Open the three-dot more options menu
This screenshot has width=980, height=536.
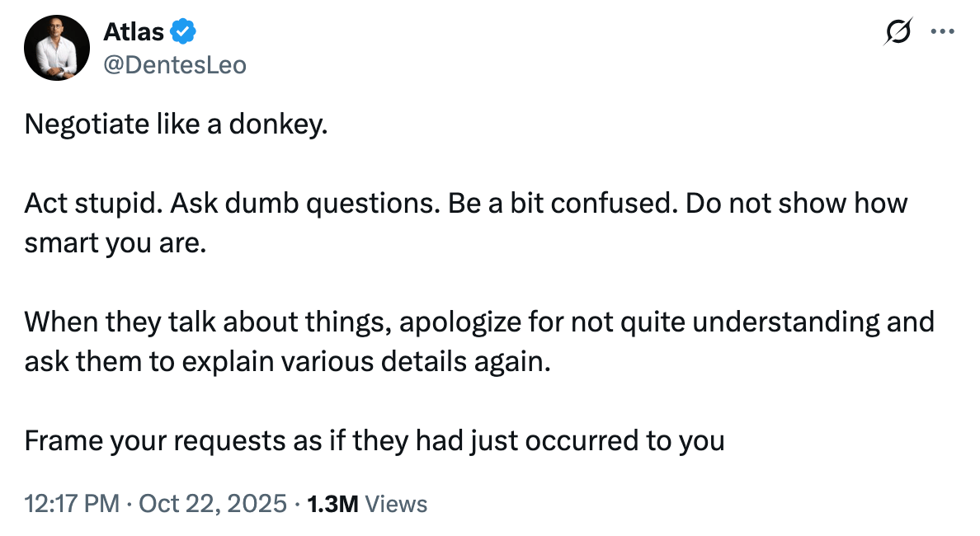(x=941, y=34)
